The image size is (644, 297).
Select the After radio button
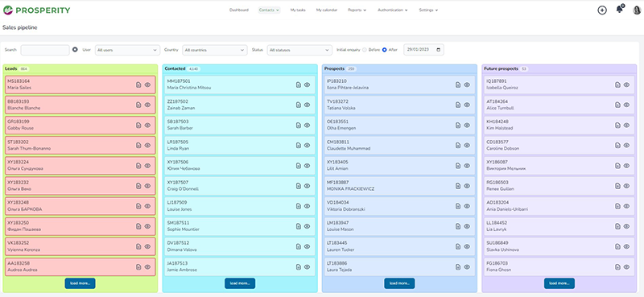point(385,50)
